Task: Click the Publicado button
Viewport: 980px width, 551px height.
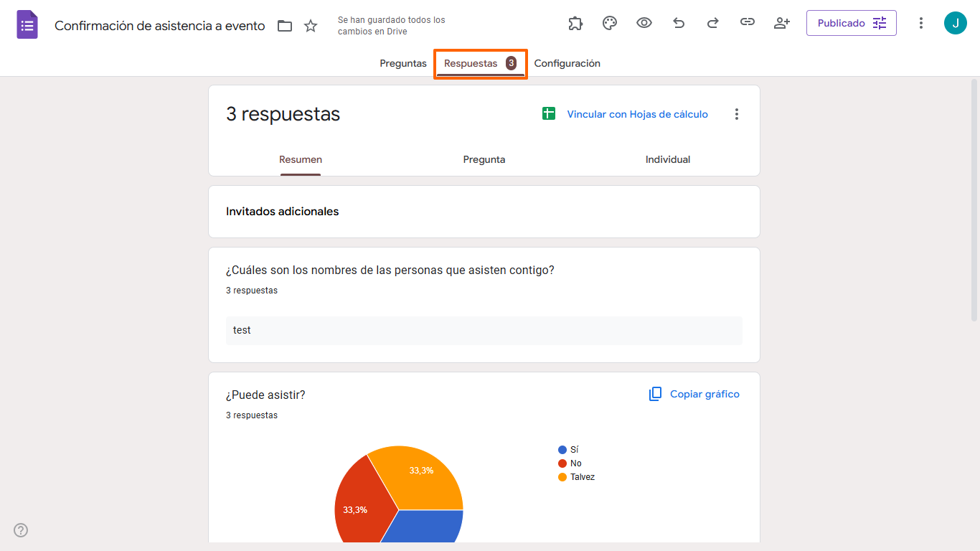Action: [843, 22]
